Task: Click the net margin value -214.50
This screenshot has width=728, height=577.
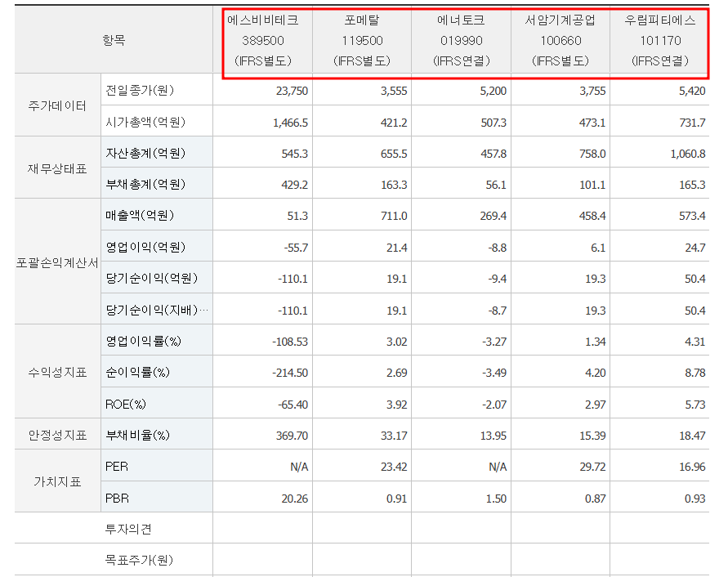Action: (x=290, y=373)
